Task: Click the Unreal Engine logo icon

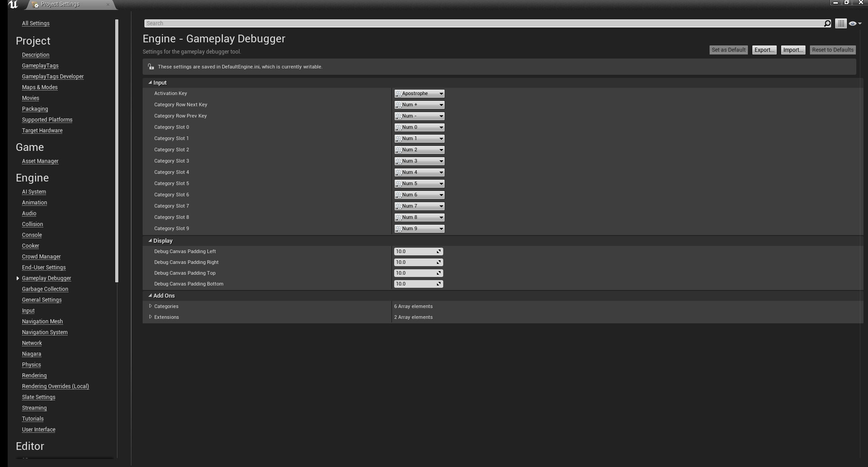Action: coord(13,5)
